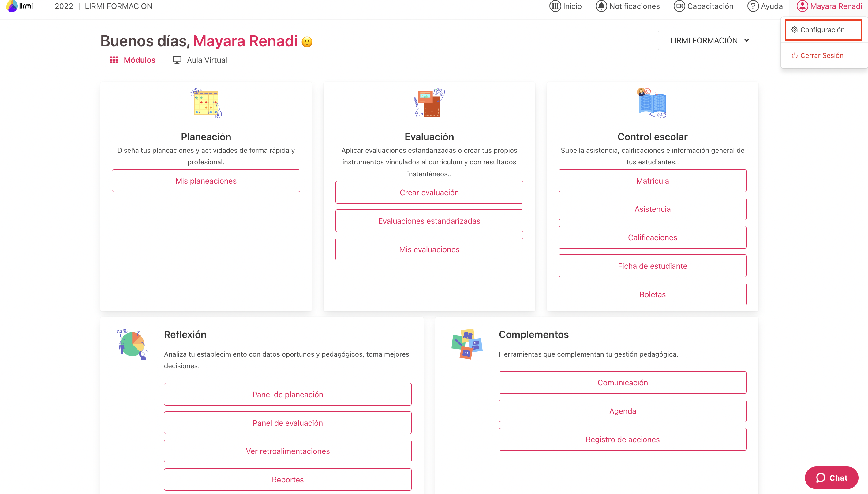
Task: Open Notificaciones from top navigation
Action: tap(627, 6)
